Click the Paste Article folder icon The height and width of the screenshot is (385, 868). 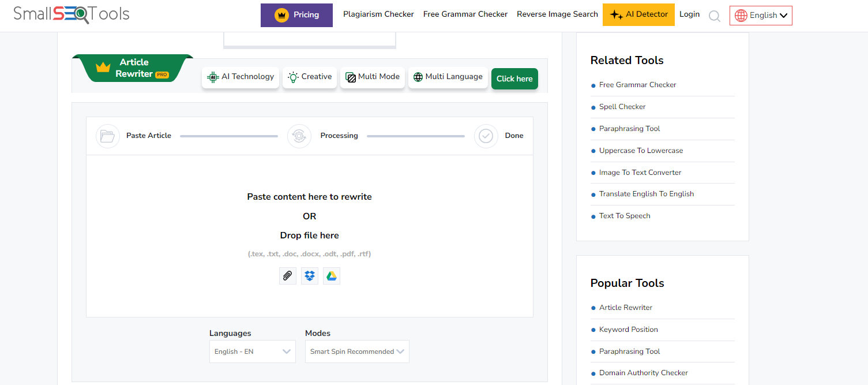click(108, 136)
